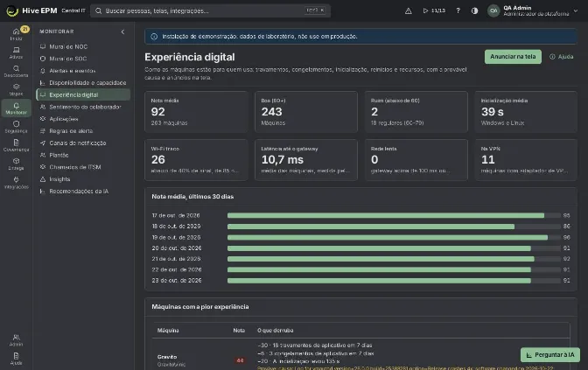The image size is (588, 370).
Task: Open Plantão page
Action: coord(83,155)
